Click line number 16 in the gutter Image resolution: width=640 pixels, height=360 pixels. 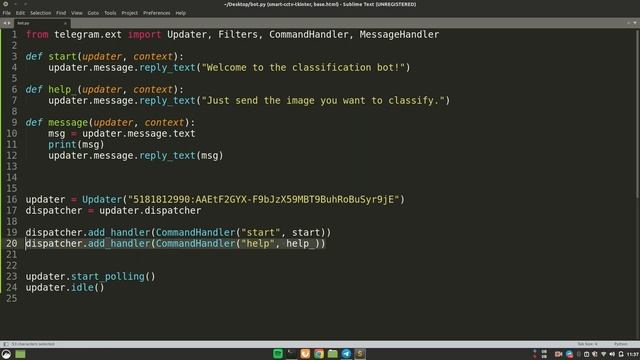[x=11, y=199]
